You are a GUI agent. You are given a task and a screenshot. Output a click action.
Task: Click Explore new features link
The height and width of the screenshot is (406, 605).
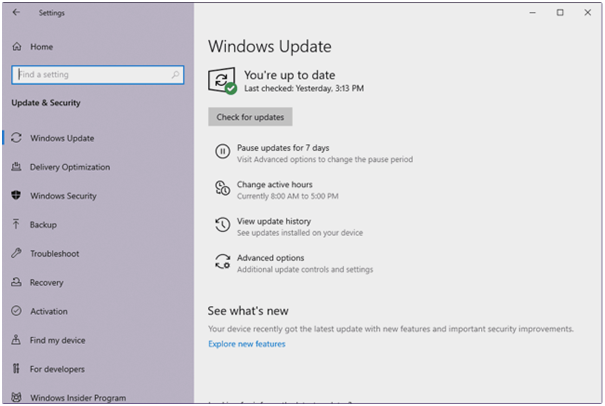tap(247, 344)
